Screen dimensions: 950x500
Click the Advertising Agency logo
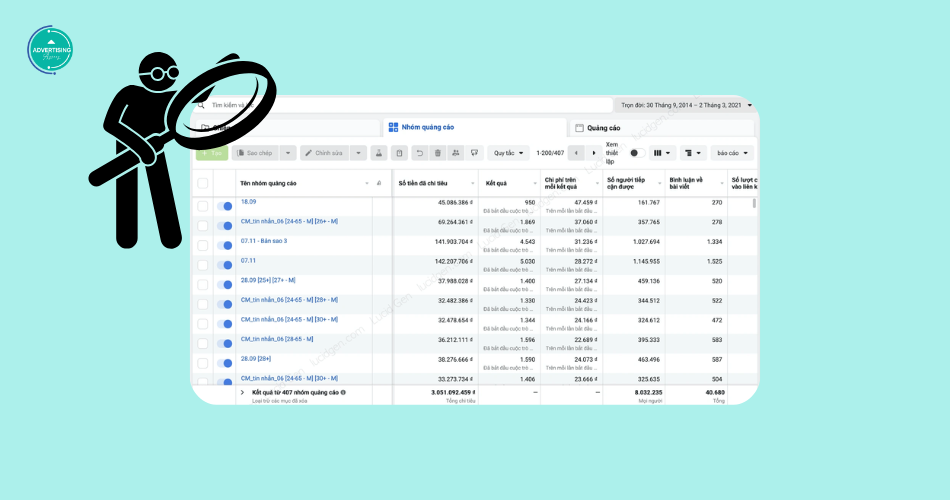pyautogui.click(x=50, y=50)
